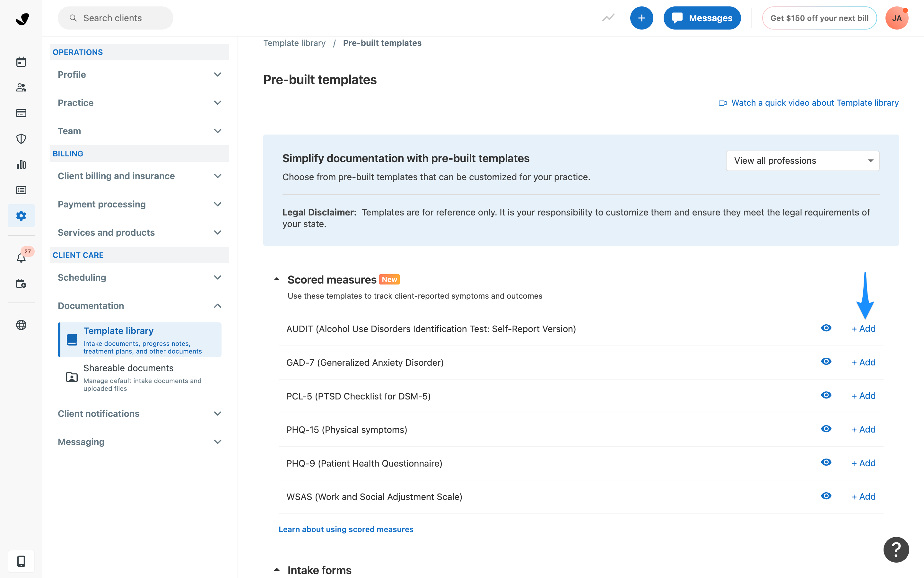Collapse the Scored measures section
Viewport: 924px width, 578px height.
pos(276,279)
